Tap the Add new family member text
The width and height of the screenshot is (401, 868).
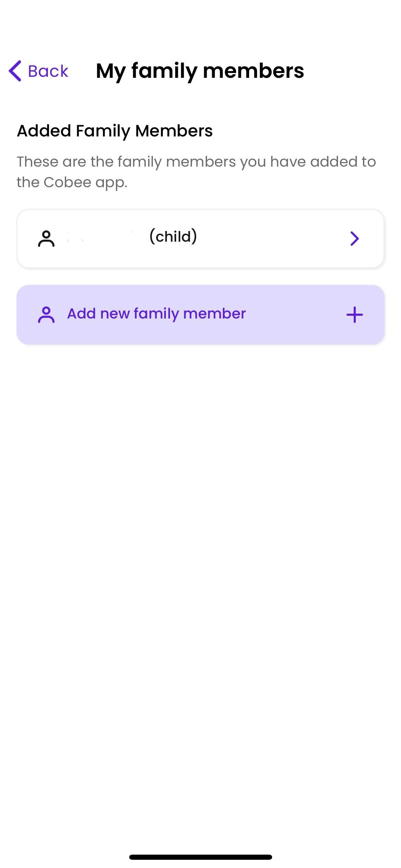pos(157,313)
